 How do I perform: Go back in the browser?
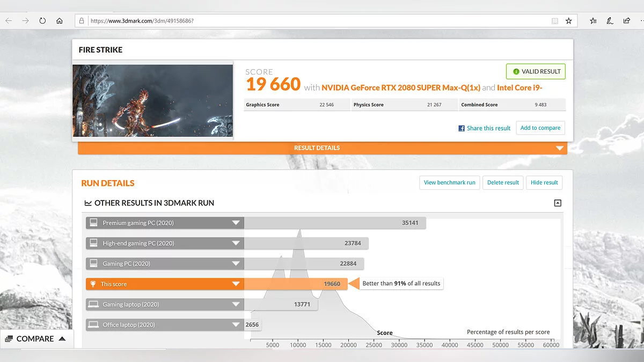pos(9,21)
